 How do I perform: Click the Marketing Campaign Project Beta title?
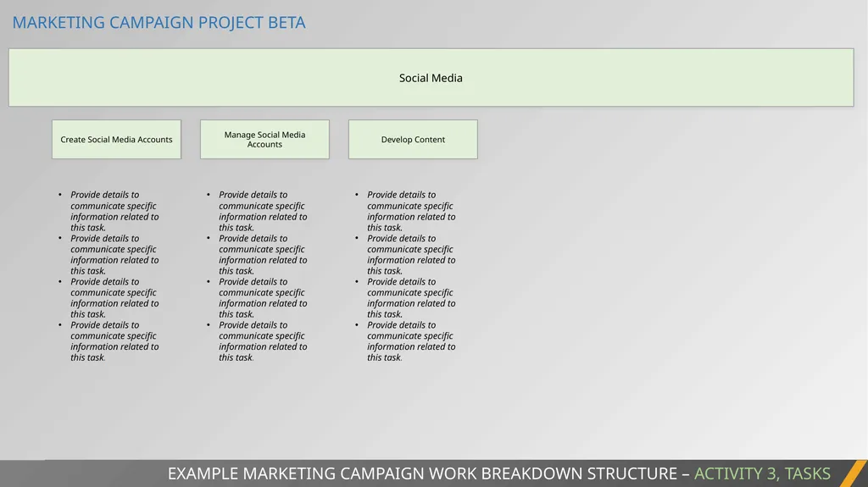[x=159, y=23]
